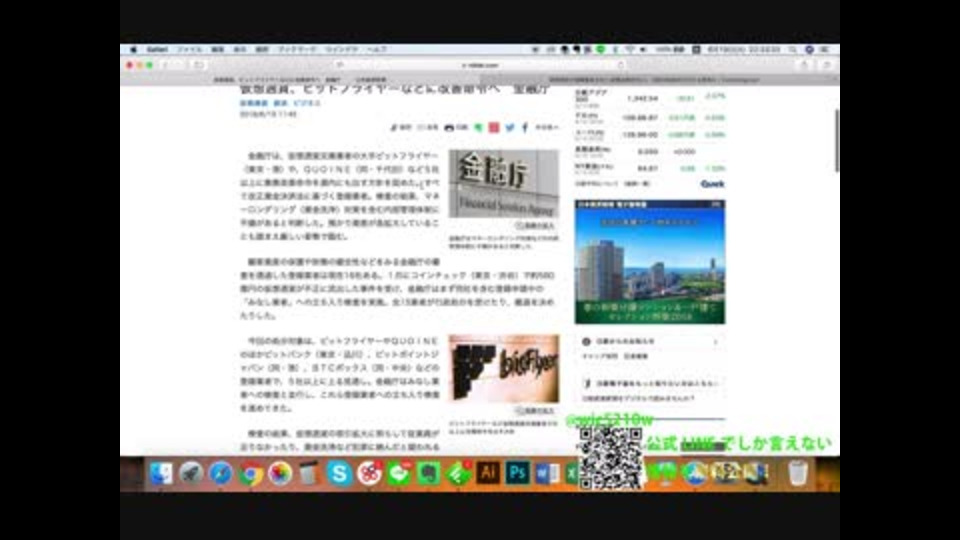The height and width of the screenshot is (540, 960).
Task: Open the Safari menu in menu bar
Action: (x=157, y=50)
